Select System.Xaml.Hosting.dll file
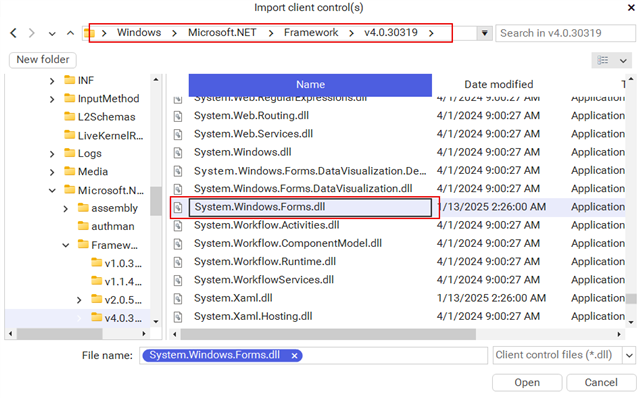Screen dimensions: 640x398 point(253,316)
